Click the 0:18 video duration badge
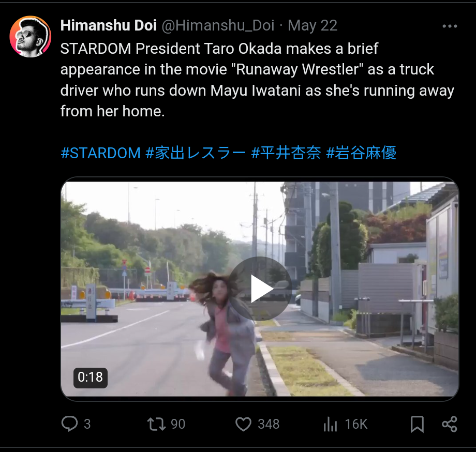Viewport: 476px width, 452px height. tap(91, 378)
